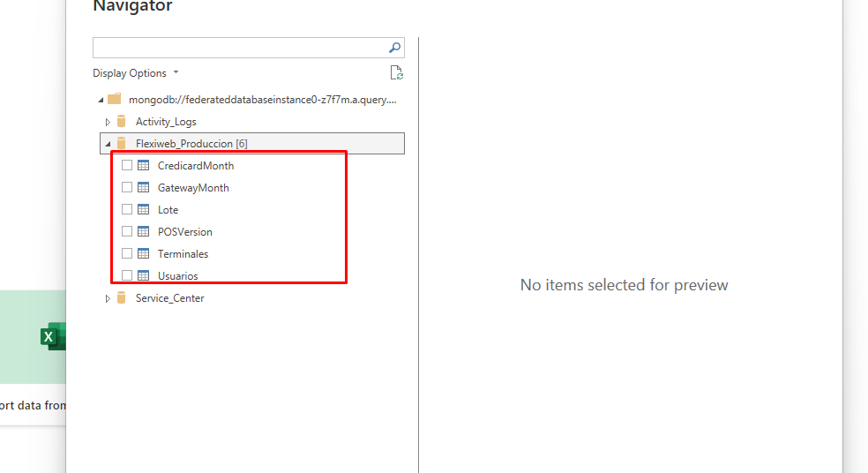Click the Usuarios table icon
This screenshot has height=473, width=868.
(x=144, y=275)
